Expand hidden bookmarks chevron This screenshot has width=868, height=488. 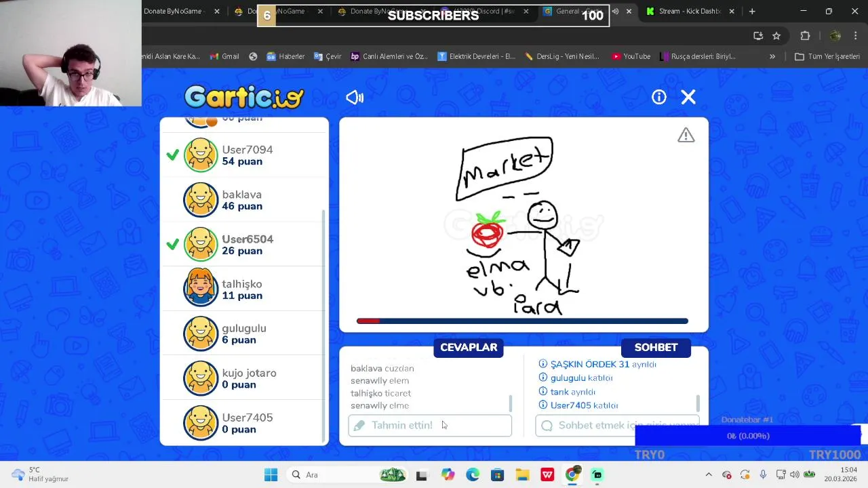click(x=772, y=56)
